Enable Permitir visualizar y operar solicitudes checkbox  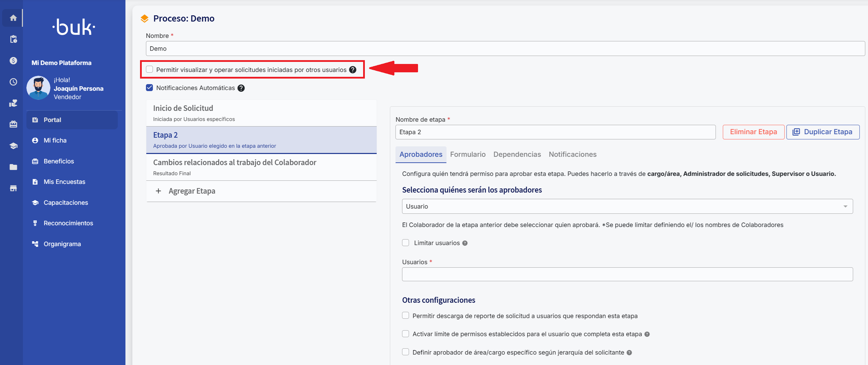(x=149, y=70)
